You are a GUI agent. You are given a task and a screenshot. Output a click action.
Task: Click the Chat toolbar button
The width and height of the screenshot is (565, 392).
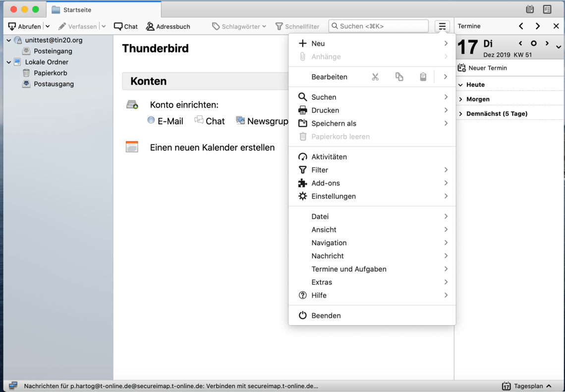(126, 26)
